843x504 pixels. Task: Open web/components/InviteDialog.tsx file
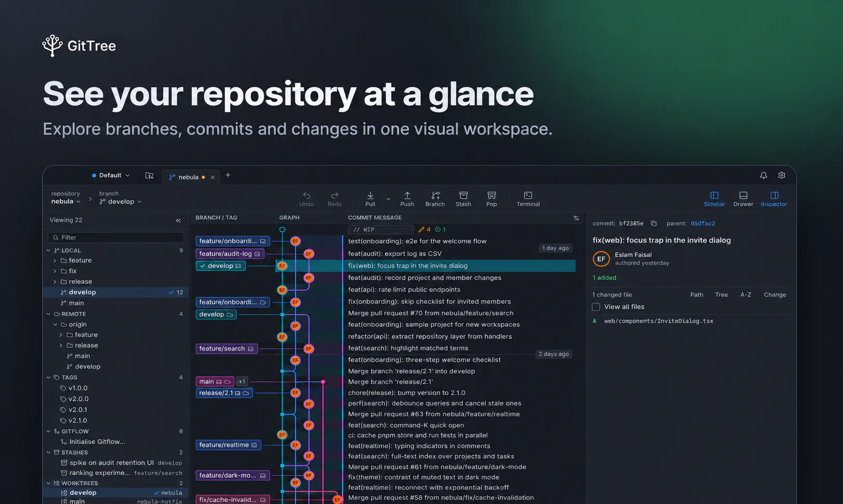(658, 321)
